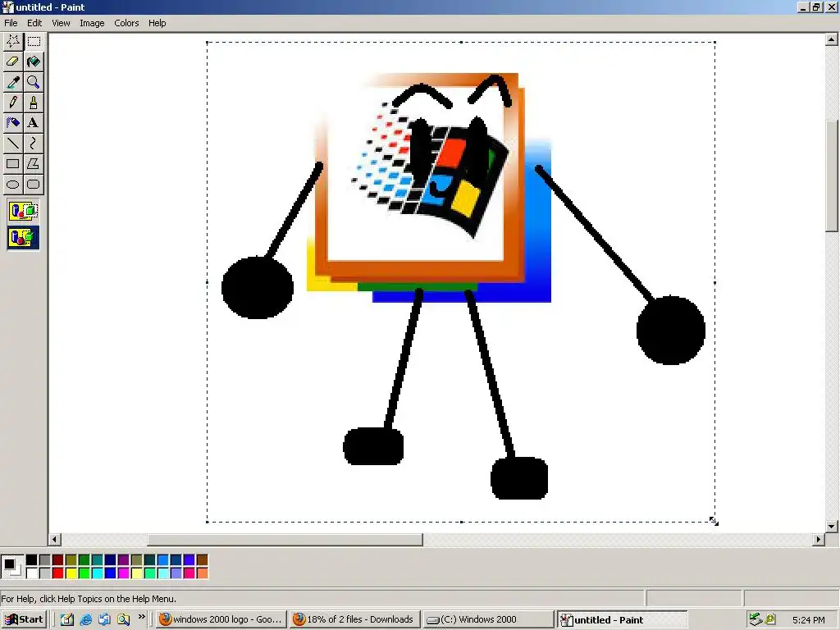Enable transparent selection background option
This screenshot has width=840, height=630.
point(23,237)
